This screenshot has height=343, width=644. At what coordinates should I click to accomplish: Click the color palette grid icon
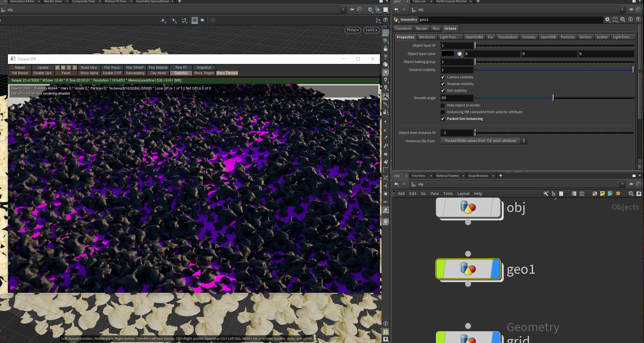[x=574, y=194]
